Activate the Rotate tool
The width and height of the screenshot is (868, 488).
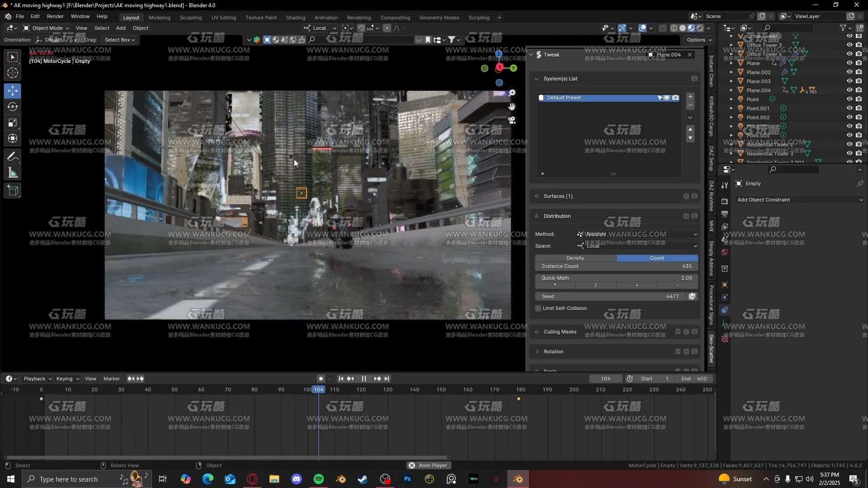click(x=13, y=107)
